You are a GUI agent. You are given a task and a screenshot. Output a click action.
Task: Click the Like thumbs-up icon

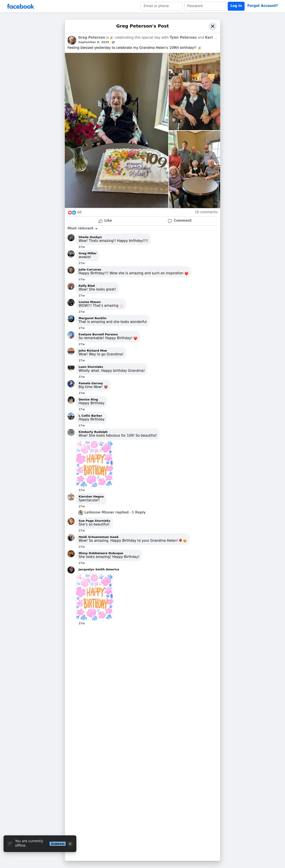(100, 221)
